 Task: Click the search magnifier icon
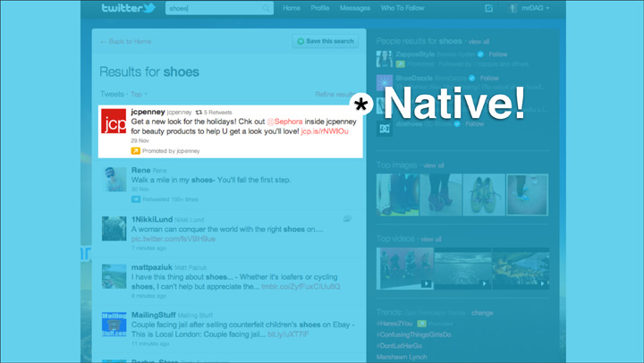click(267, 8)
